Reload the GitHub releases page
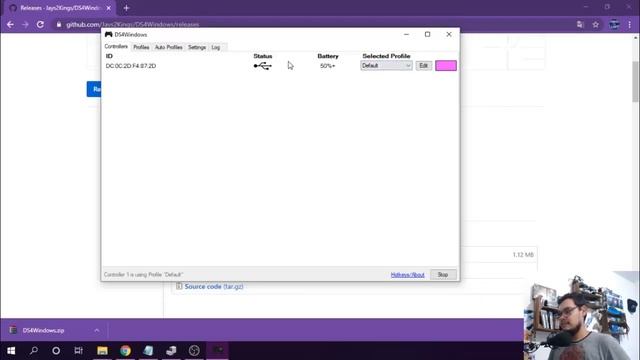Image resolution: width=640 pixels, height=360 pixels. 40,24
